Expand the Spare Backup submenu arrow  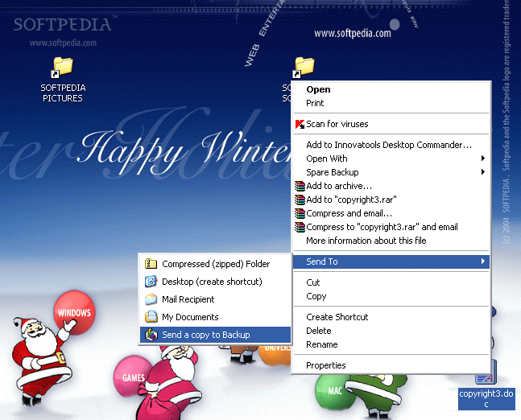483,172
